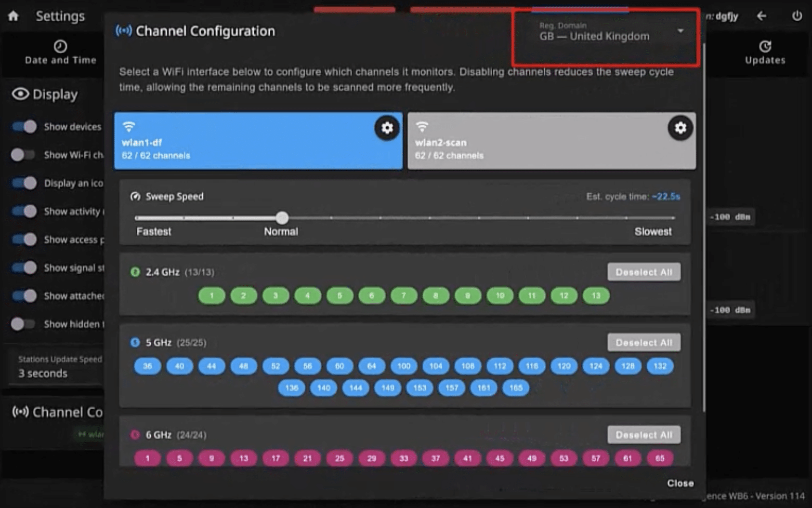Image resolution: width=812 pixels, height=508 pixels.
Task: Toggle 6 GHz channel 21
Action: (x=307, y=458)
